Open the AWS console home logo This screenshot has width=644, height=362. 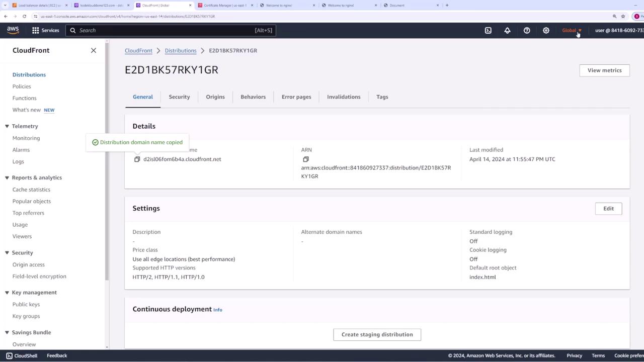click(13, 30)
